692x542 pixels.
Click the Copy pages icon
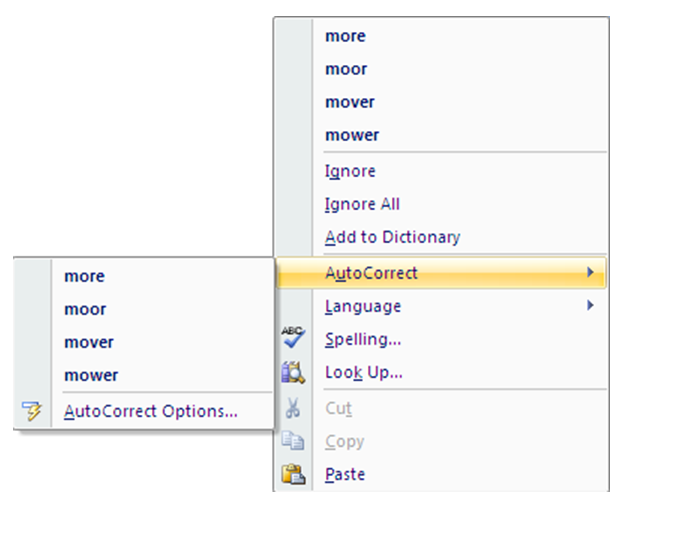point(293,441)
